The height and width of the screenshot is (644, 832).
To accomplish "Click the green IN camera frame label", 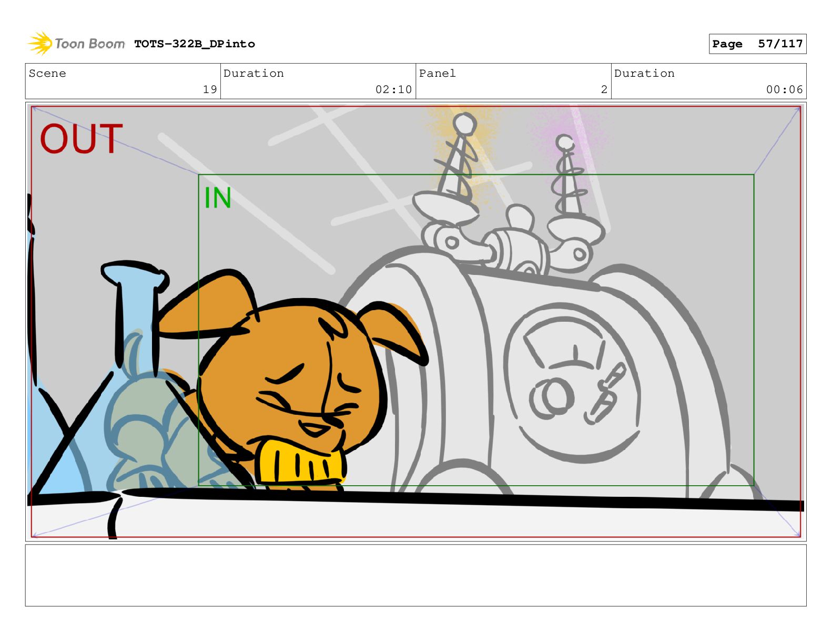I will (218, 198).
